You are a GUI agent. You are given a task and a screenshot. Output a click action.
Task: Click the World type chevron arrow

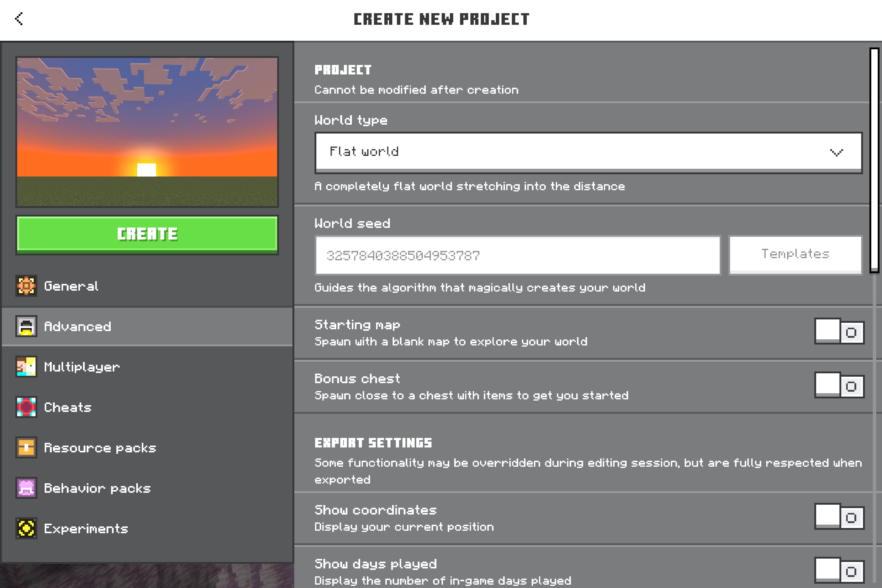pos(836,152)
